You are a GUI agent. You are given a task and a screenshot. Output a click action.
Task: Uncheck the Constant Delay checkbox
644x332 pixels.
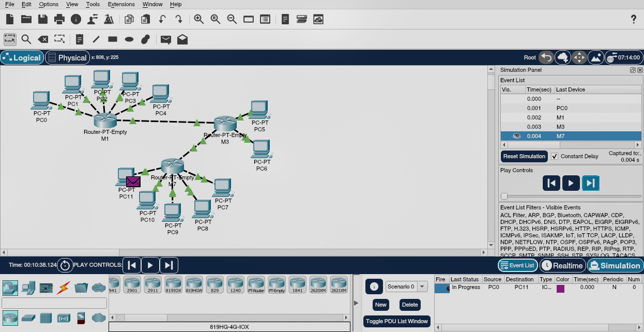point(555,156)
